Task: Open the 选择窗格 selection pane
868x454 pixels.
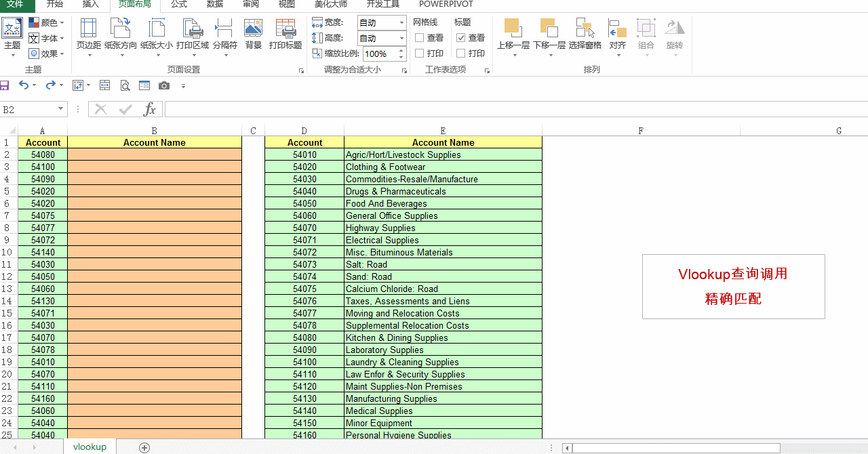Action: coord(585,29)
